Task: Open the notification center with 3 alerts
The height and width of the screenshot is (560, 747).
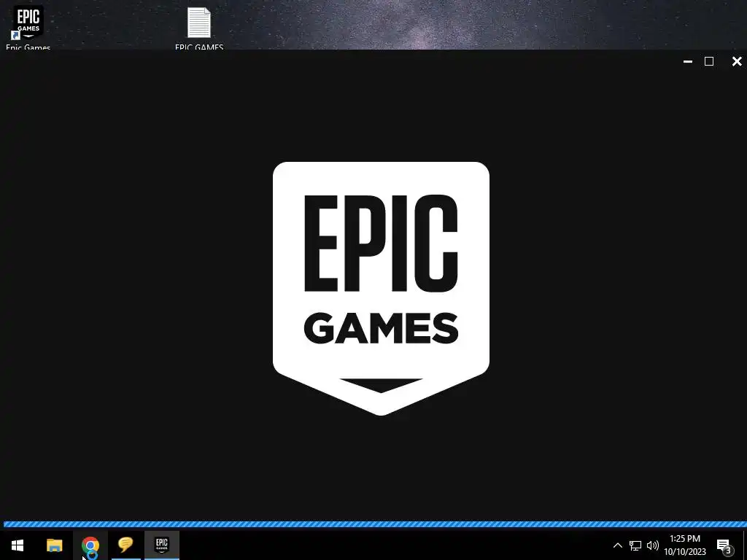Action: point(724,546)
